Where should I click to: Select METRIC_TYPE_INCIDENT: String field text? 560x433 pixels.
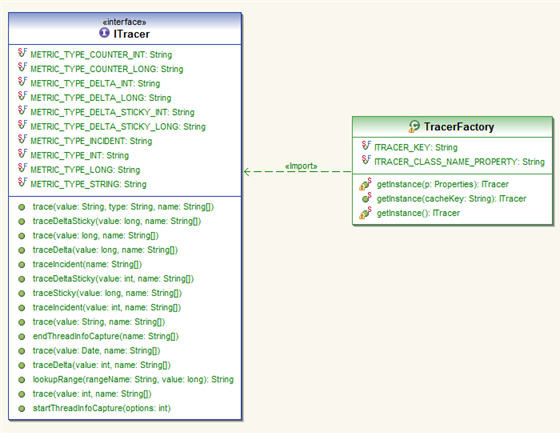91,141
